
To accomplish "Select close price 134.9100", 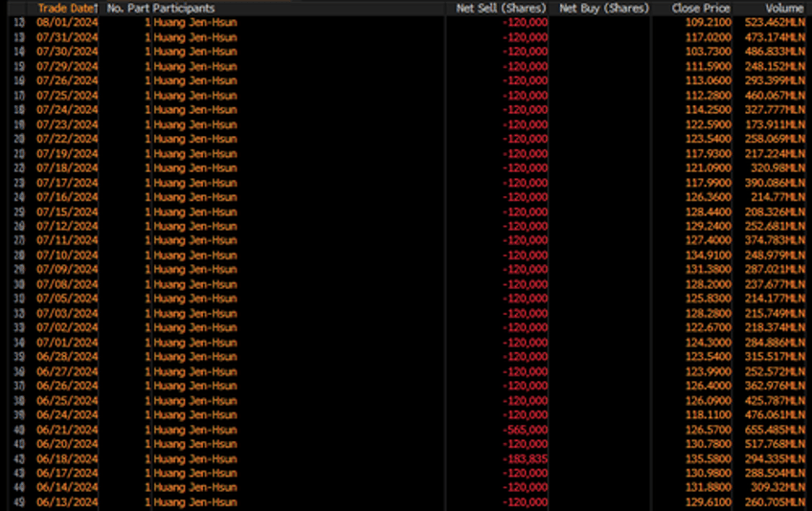I will point(709,255).
